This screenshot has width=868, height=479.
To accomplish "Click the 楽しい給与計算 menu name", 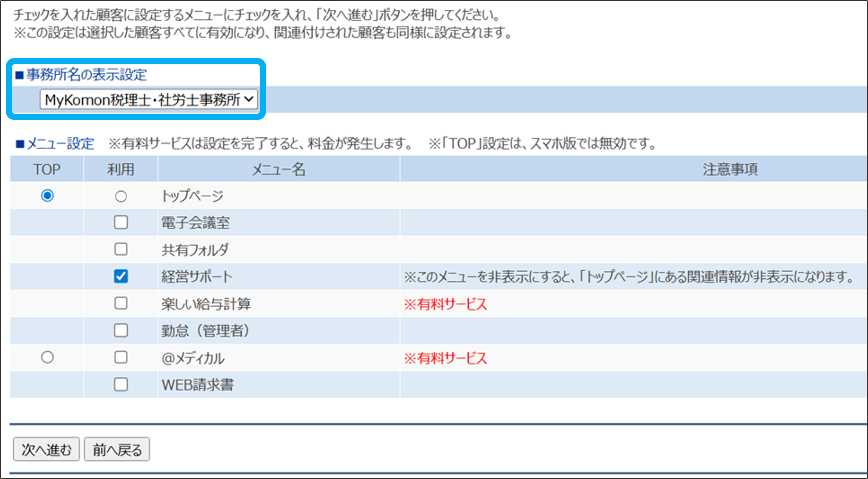I will (206, 304).
